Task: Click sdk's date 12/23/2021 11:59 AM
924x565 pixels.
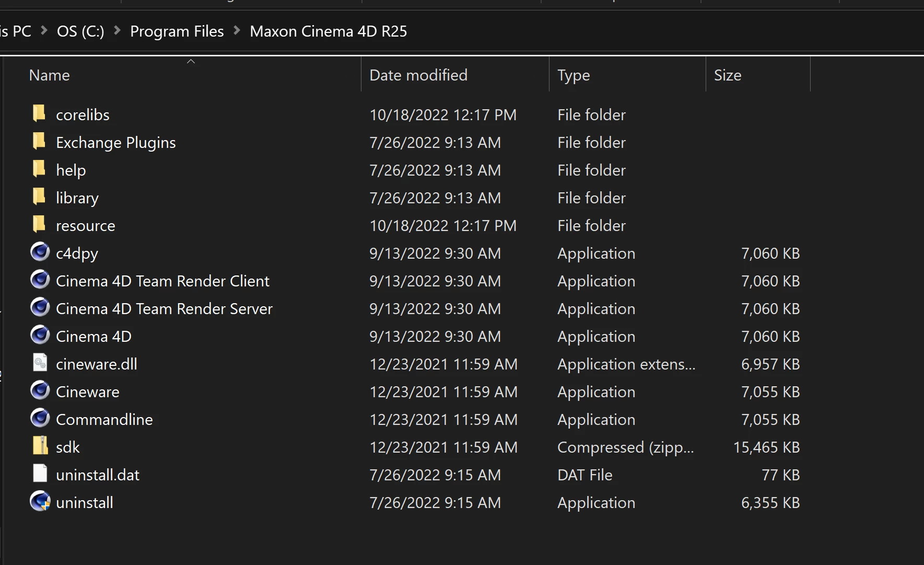Action: pos(443,447)
